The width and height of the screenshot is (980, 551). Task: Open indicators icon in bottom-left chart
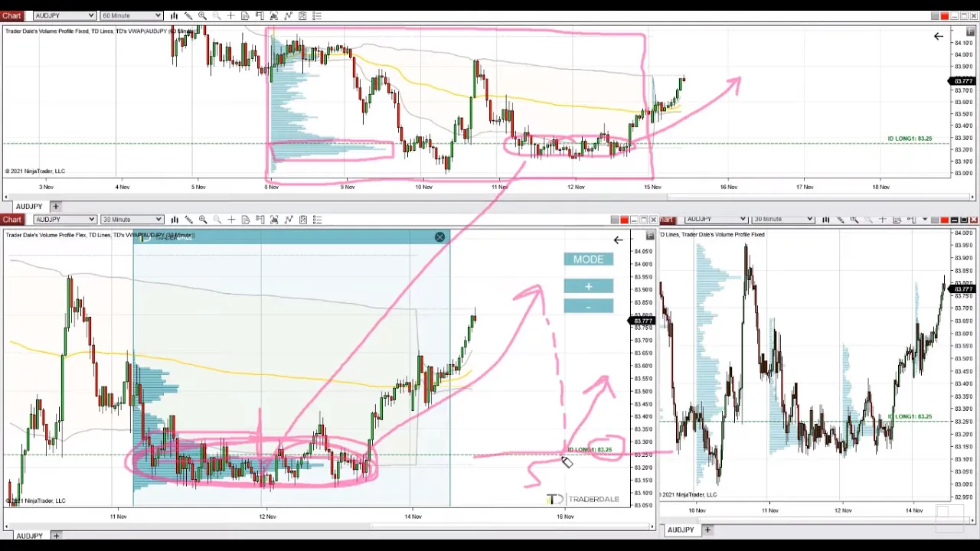[x=288, y=220]
